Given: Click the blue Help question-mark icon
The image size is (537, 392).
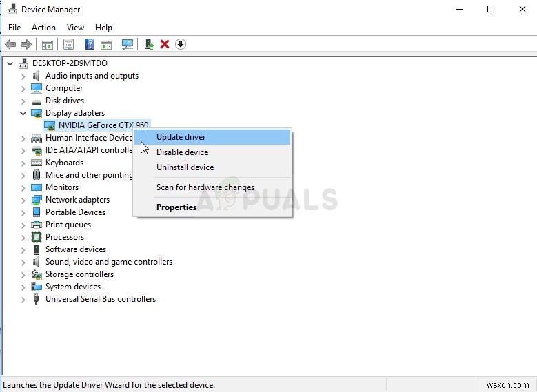Looking at the screenshot, I should [90, 44].
